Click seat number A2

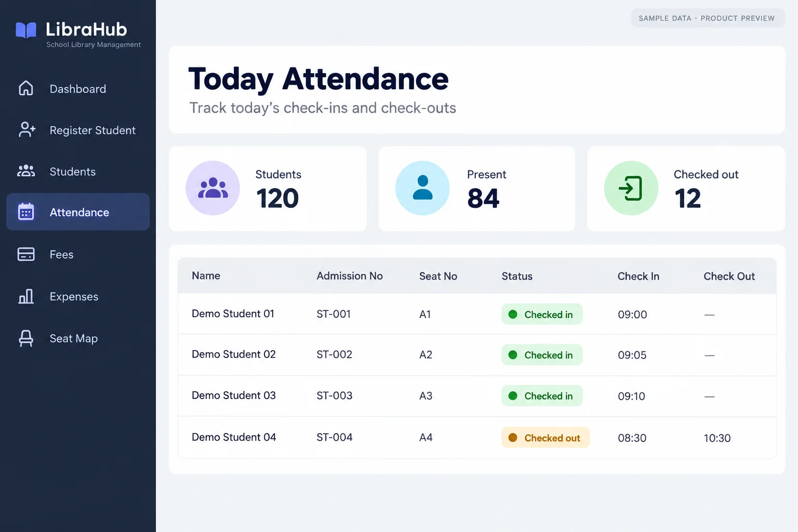click(x=425, y=355)
